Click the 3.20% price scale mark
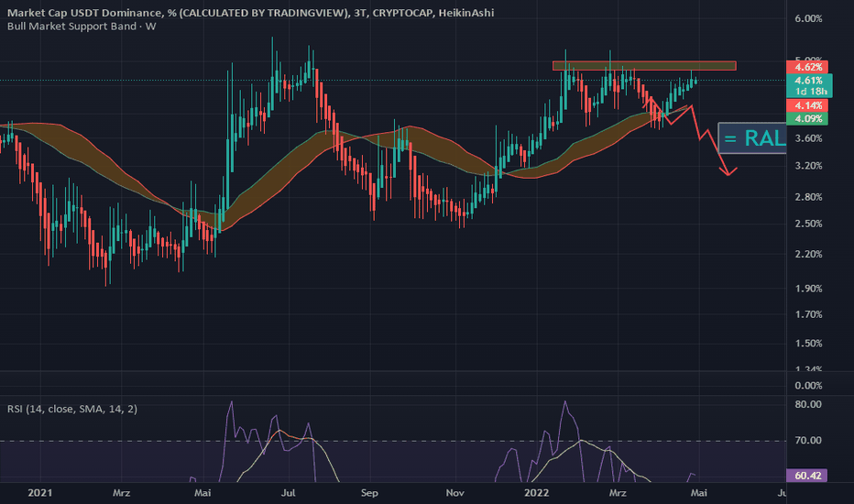The width and height of the screenshot is (854, 504). coord(808,166)
